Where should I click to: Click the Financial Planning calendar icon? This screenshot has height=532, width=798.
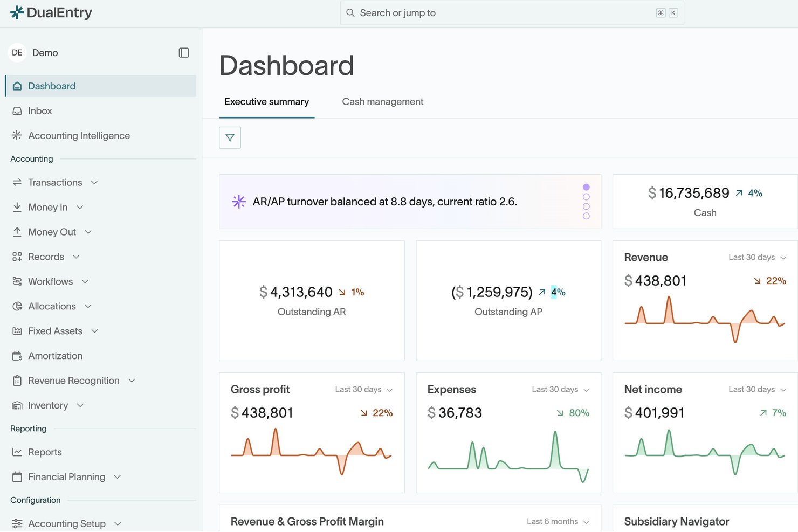pyautogui.click(x=17, y=477)
